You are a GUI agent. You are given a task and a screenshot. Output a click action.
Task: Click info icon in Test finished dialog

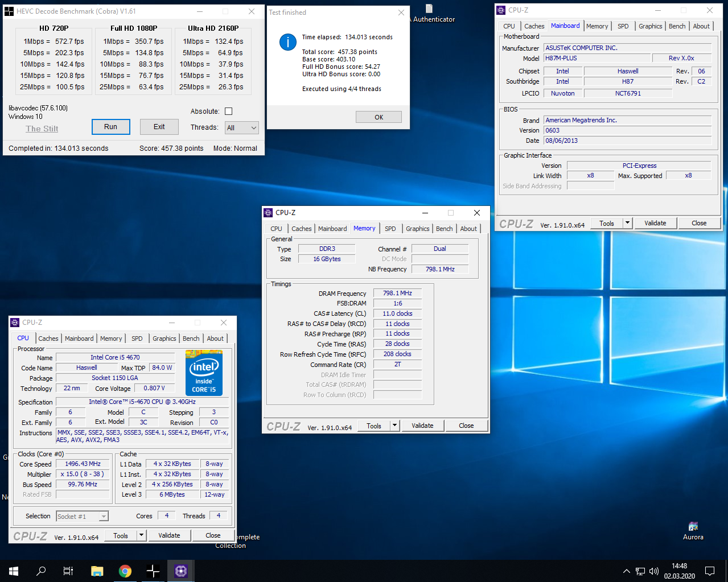(288, 42)
